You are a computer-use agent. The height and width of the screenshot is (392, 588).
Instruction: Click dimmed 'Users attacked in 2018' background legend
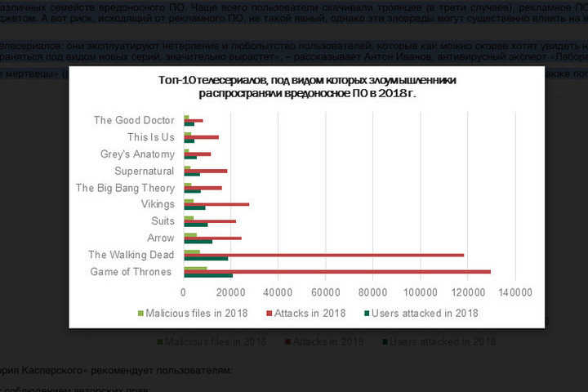(x=439, y=341)
